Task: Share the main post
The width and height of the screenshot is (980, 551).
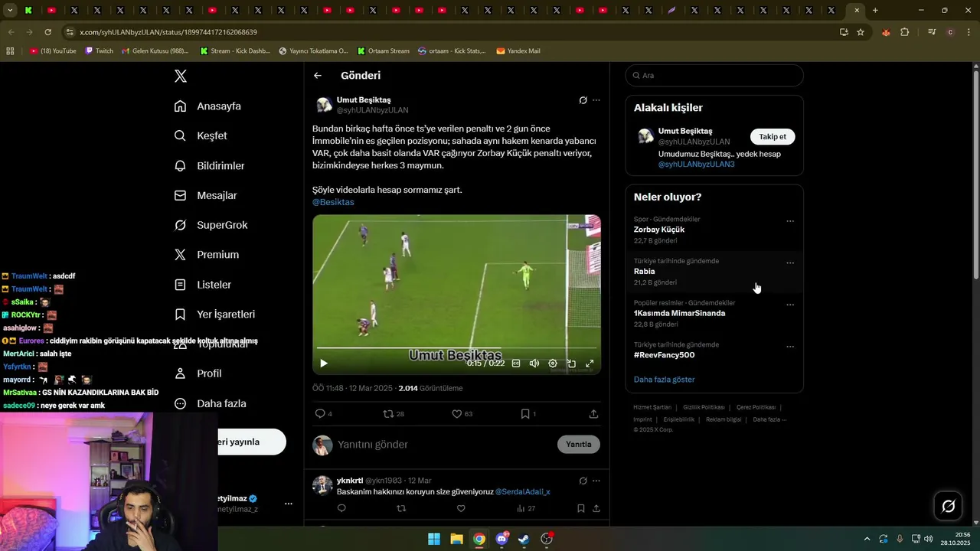Action: [x=593, y=414]
